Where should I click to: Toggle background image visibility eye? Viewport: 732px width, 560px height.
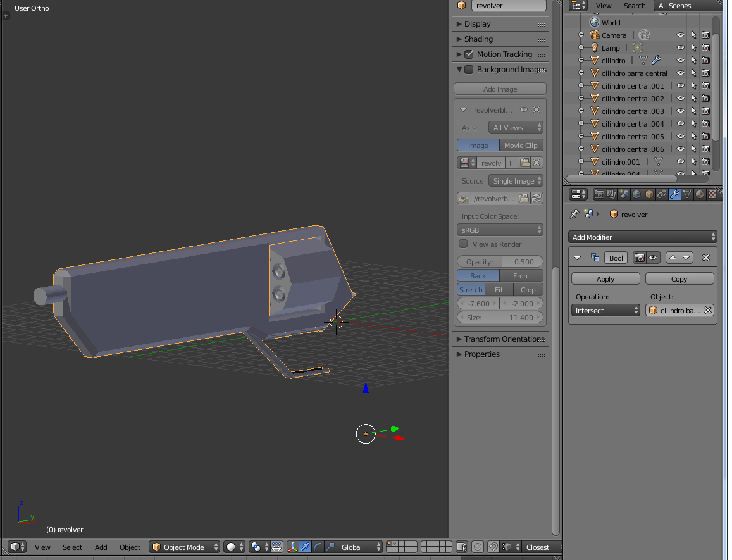[x=524, y=109]
